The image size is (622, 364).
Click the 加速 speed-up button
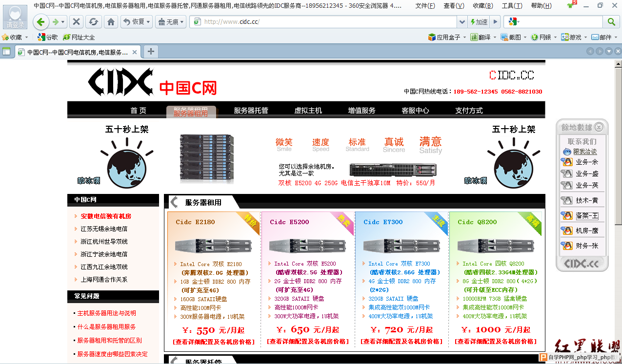click(479, 22)
